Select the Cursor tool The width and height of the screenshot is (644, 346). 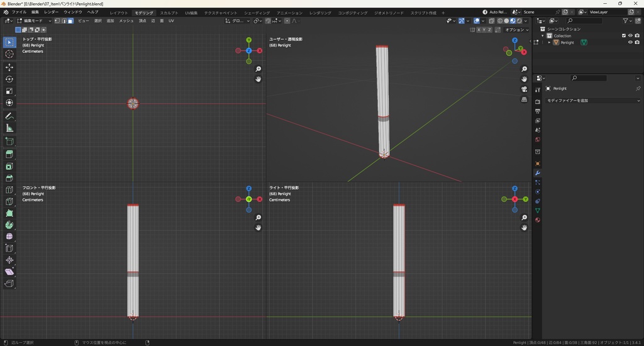(x=9, y=54)
